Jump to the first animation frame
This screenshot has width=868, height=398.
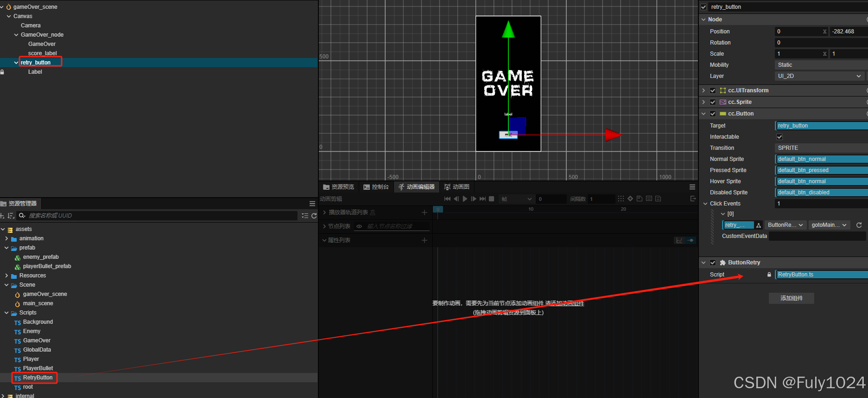447,199
